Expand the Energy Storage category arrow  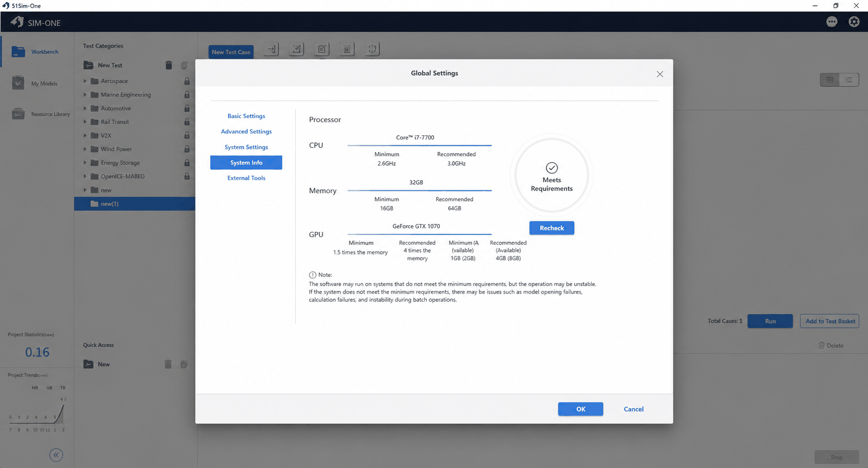(85, 163)
